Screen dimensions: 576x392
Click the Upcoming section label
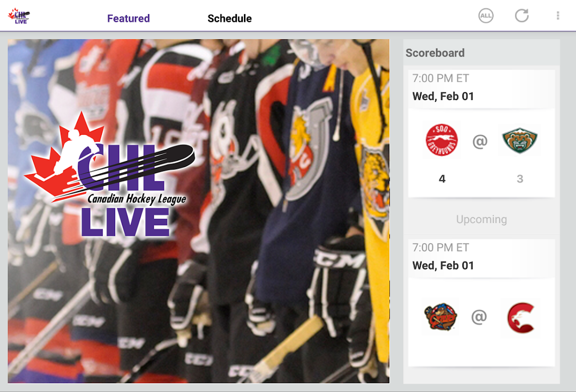click(x=481, y=220)
